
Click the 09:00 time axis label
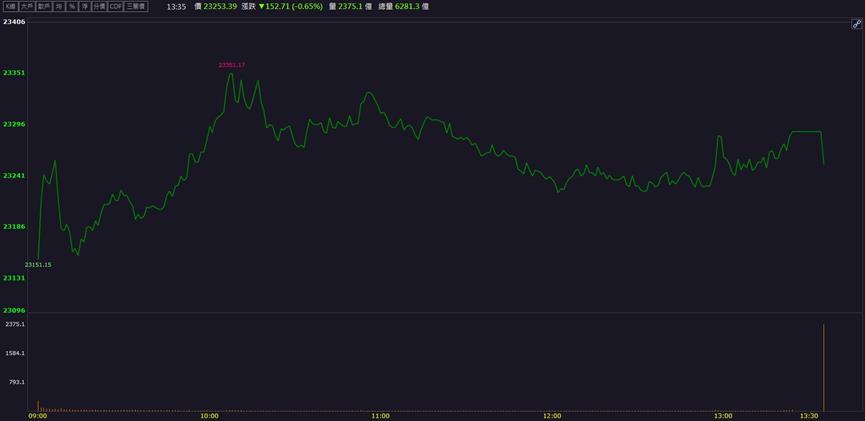pyautogui.click(x=38, y=416)
